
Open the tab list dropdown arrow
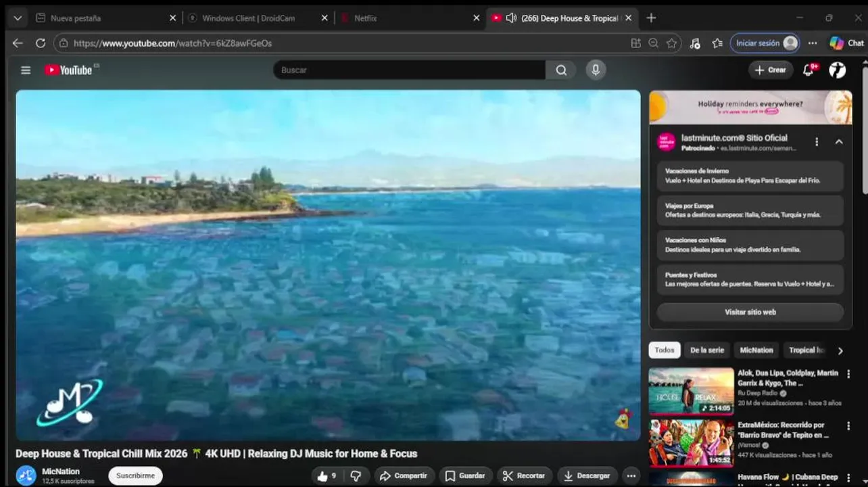[18, 18]
